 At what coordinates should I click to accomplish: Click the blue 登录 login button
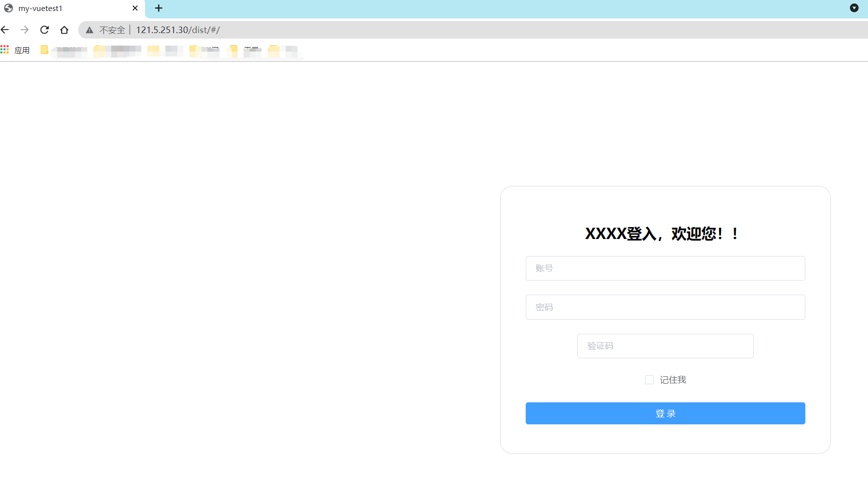666,413
